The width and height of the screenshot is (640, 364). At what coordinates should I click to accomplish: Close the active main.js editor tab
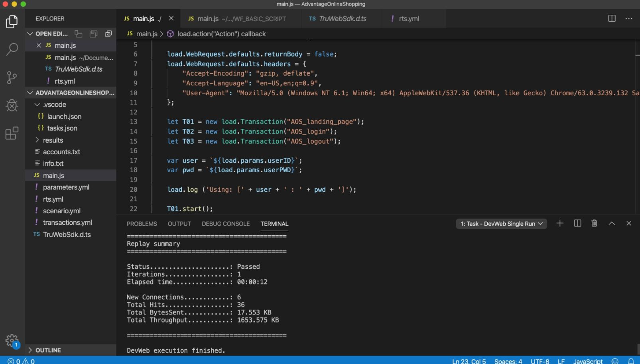[x=171, y=18]
